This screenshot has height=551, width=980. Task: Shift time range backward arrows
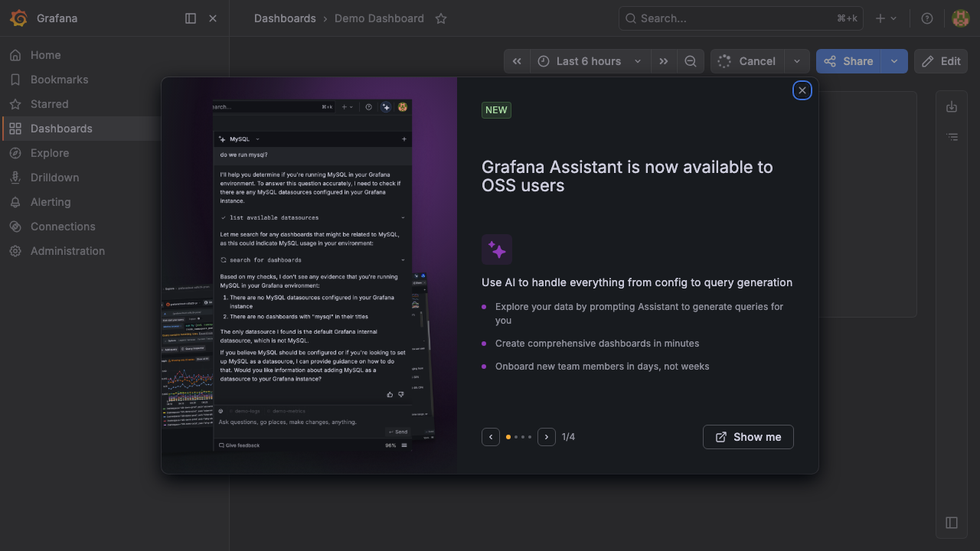click(x=517, y=61)
